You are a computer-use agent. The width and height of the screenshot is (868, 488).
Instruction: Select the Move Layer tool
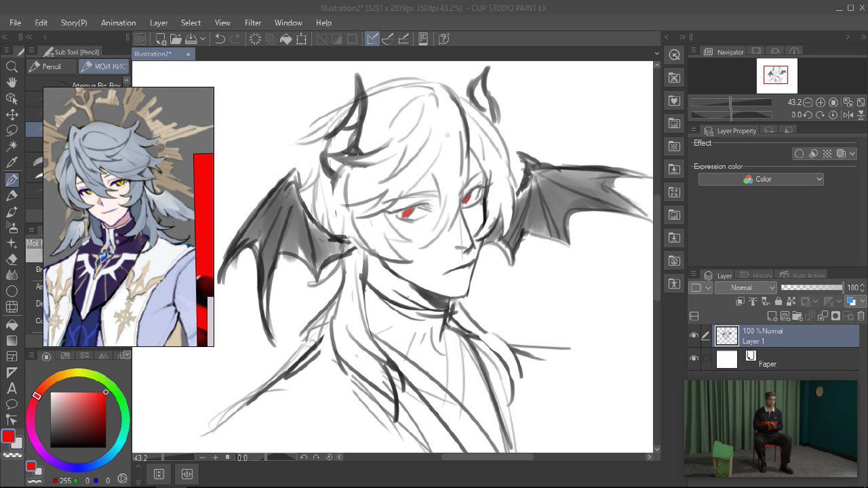coord(12,114)
